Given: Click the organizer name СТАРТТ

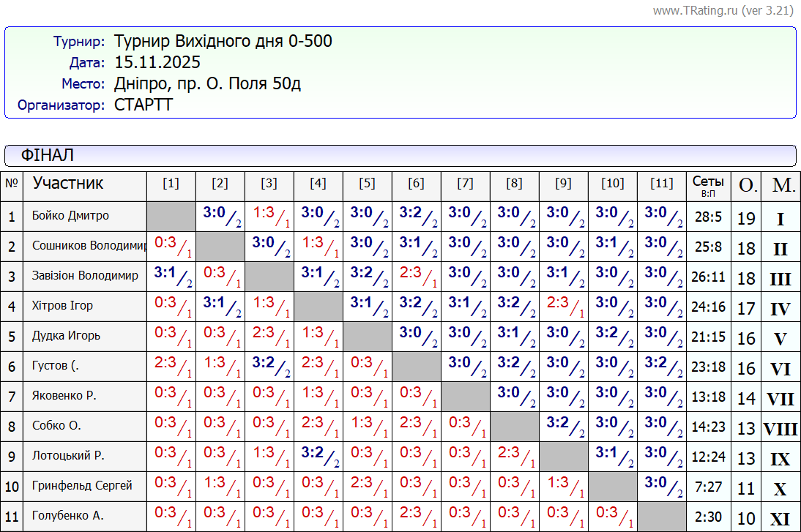Looking at the screenshot, I should [144, 105].
